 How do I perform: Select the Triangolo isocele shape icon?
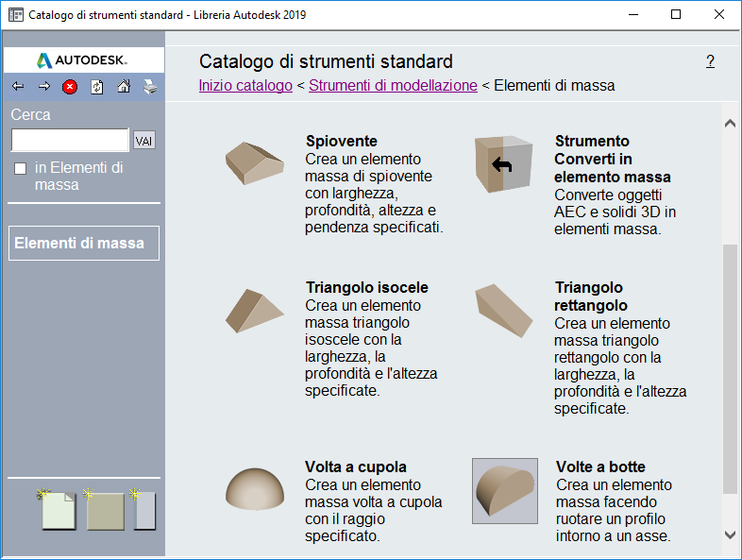255,311
